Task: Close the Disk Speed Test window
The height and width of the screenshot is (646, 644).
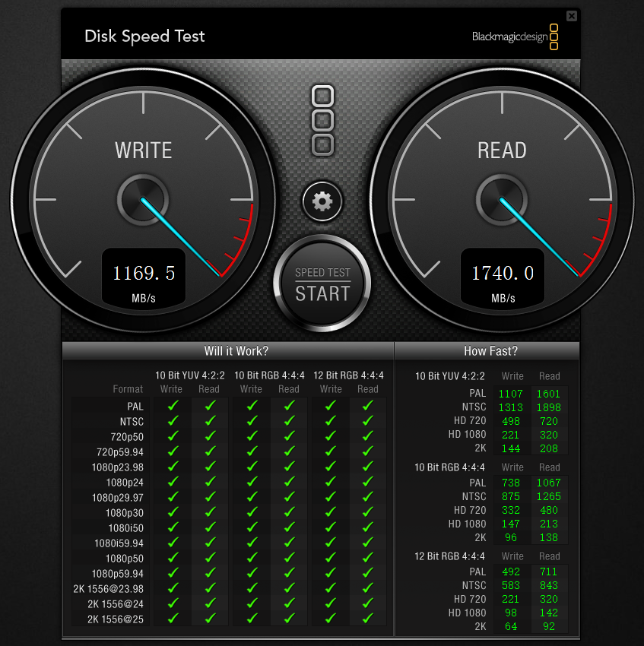Action: [572, 16]
